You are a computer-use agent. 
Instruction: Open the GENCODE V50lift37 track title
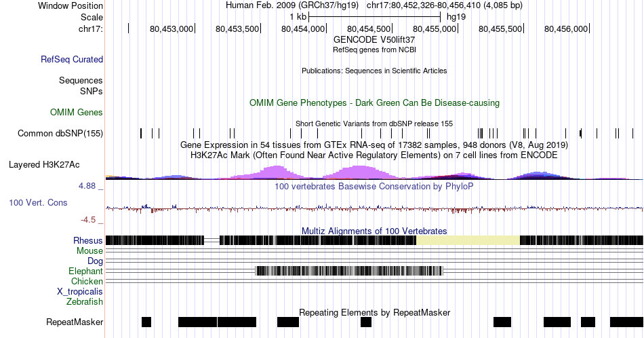(x=374, y=40)
